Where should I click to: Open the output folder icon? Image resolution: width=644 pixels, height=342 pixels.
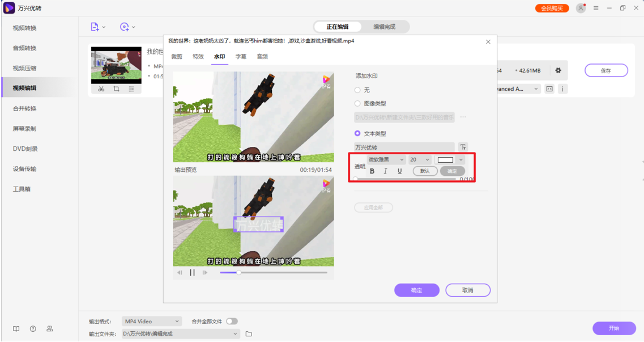coord(249,334)
